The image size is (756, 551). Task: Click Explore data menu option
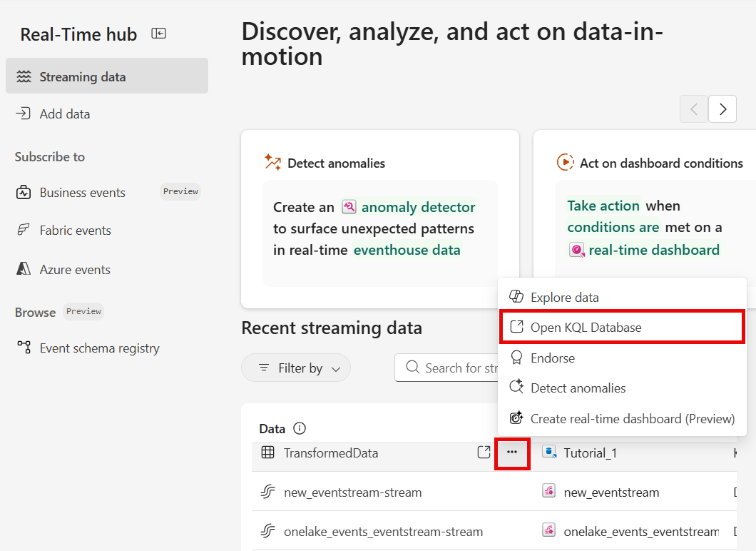pos(564,296)
